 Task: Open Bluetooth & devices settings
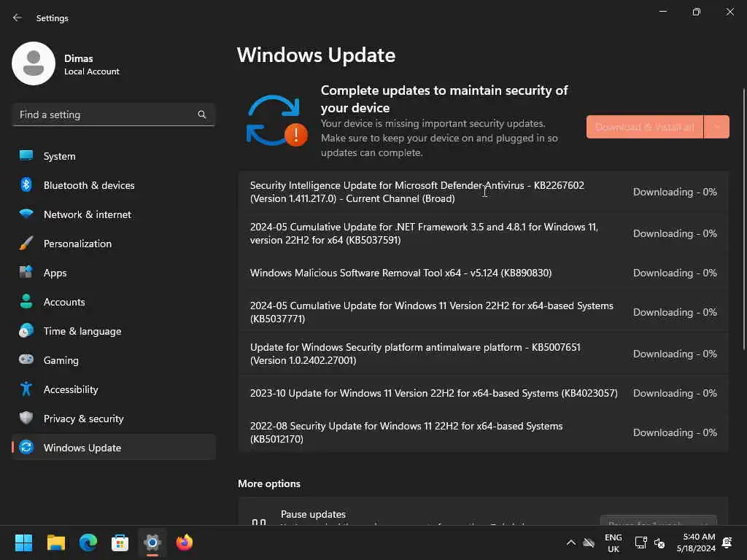coord(113,185)
